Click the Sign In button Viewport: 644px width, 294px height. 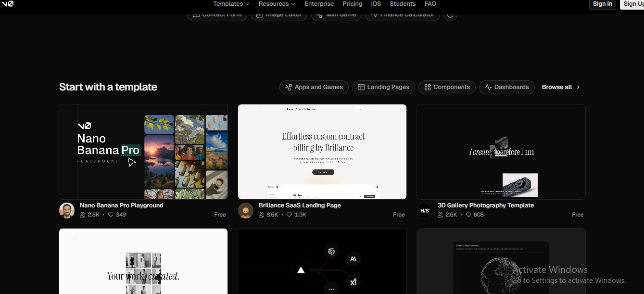[x=602, y=4]
